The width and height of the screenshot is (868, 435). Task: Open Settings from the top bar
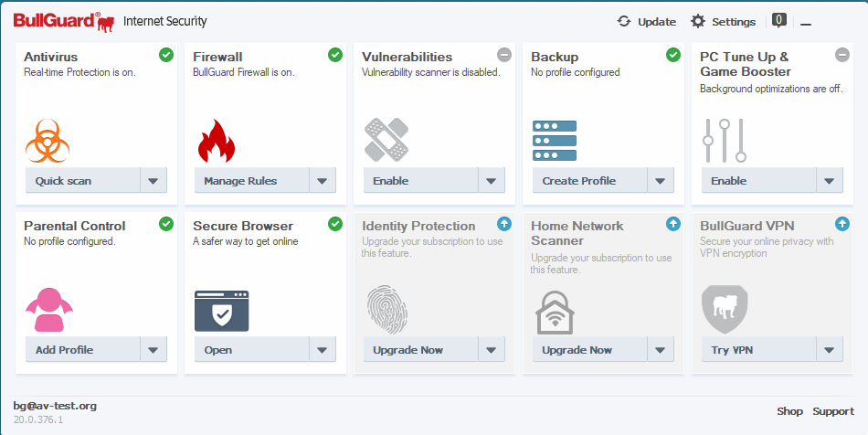coord(723,21)
